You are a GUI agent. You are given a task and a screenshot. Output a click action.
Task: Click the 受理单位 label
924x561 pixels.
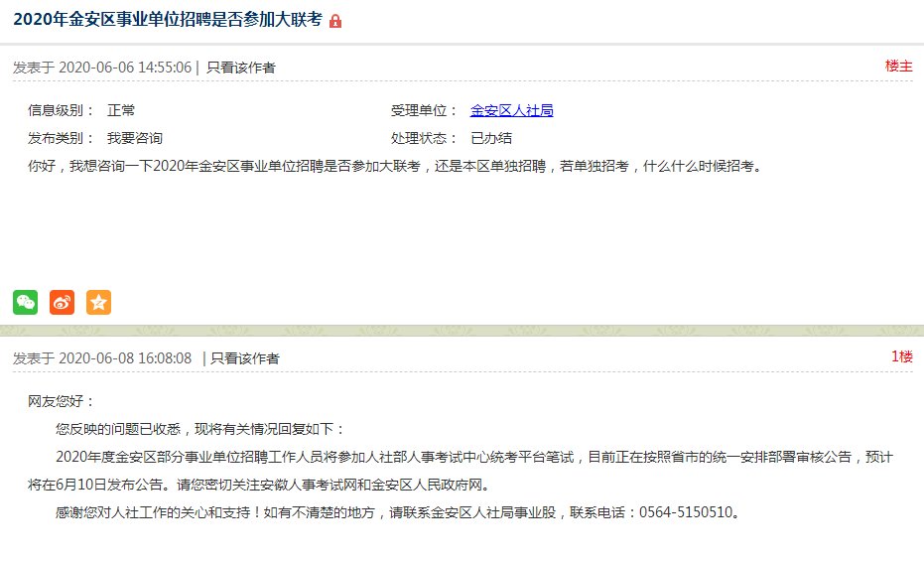424,110
